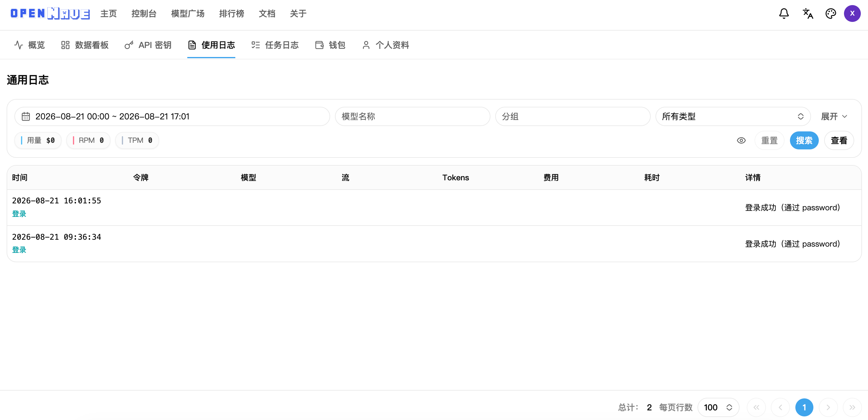Open 模型广场 in top menu
Screen dimensions: 868x420
188,13
